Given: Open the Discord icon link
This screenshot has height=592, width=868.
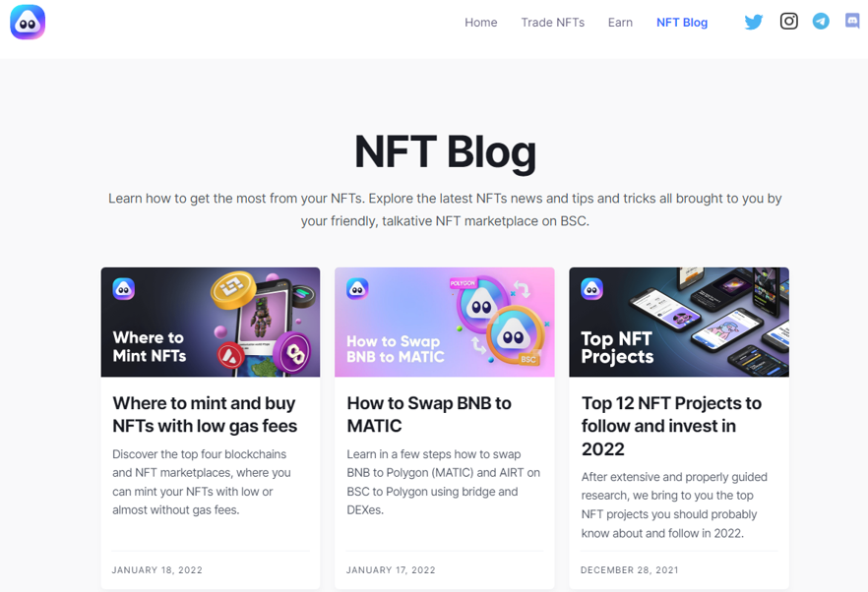Looking at the screenshot, I should point(852,21).
